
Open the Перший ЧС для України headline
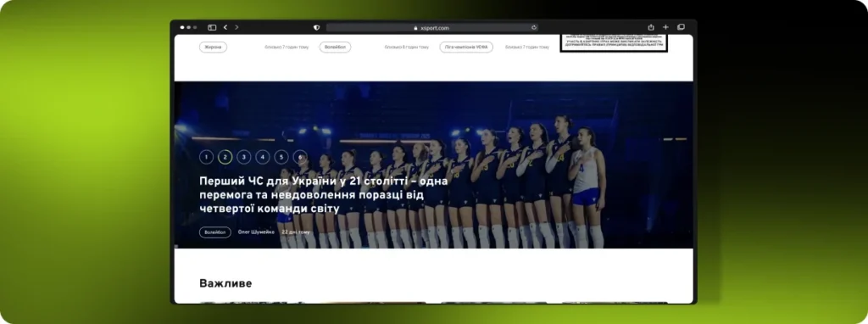pos(323,194)
